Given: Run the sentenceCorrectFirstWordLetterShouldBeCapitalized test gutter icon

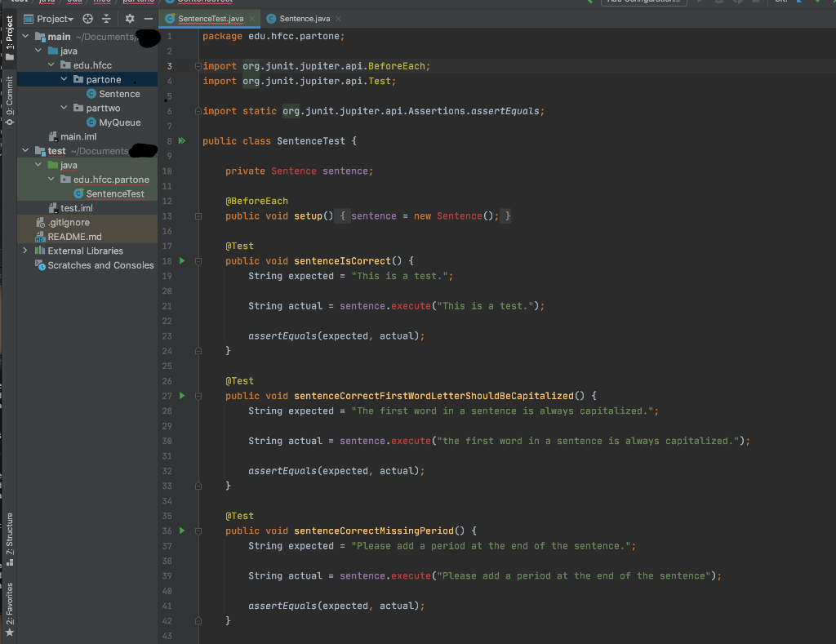Looking at the screenshot, I should coord(182,396).
